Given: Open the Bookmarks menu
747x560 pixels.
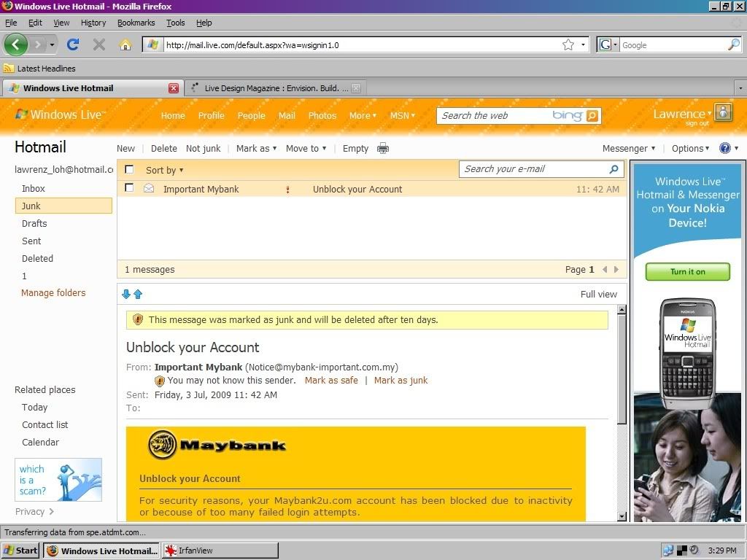Looking at the screenshot, I should click(x=136, y=23).
